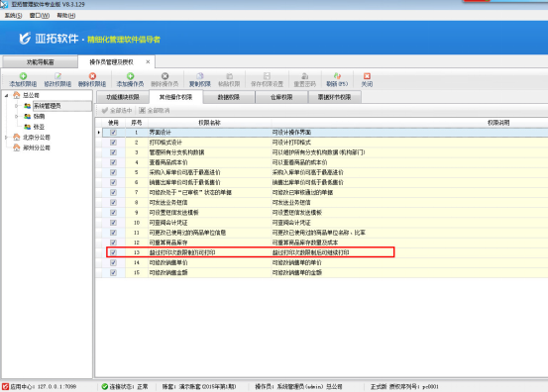Click the 复制权限 copy icon
The image size is (548, 392).
pyautogui.click(x=200, y=76)
